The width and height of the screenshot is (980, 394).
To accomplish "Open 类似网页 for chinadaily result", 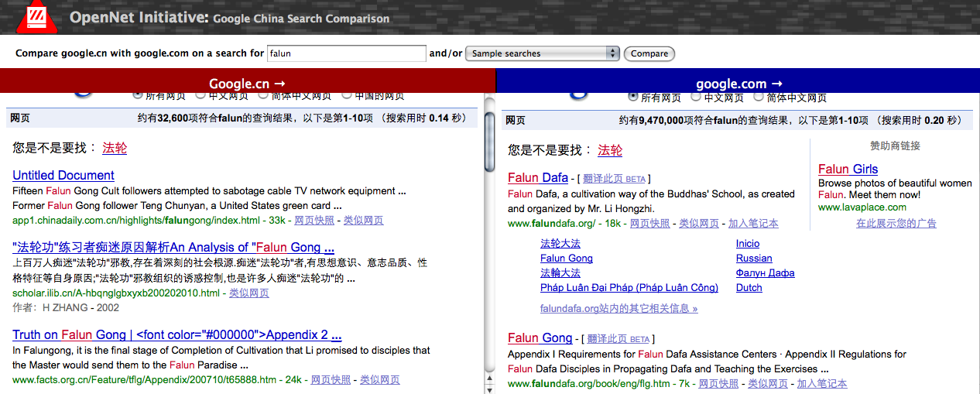I will tap(364, 221).
